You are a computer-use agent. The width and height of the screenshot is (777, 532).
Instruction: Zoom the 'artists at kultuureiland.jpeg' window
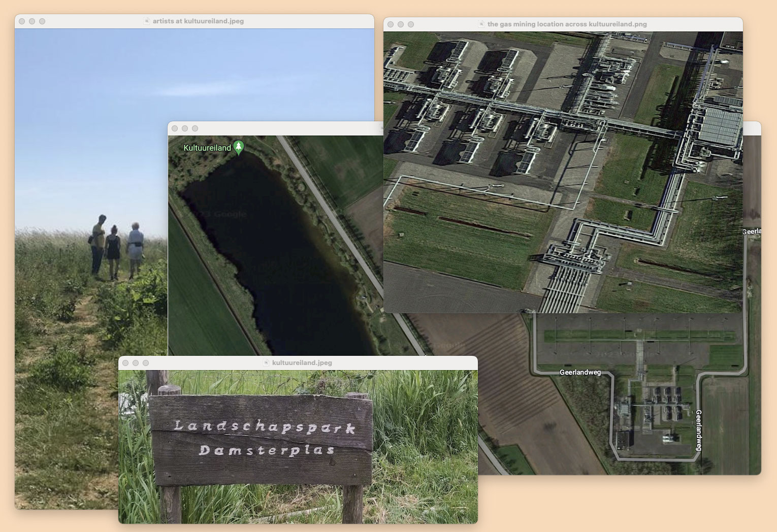click(42, 21)
